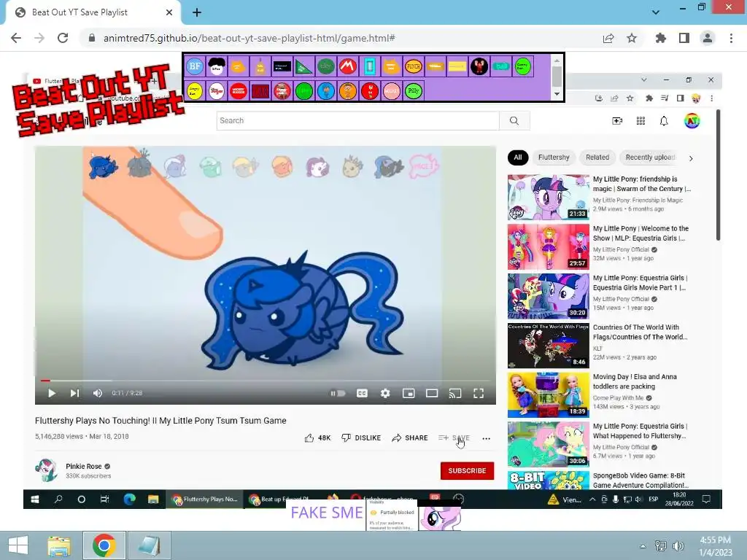Open the share page icon in address bar
The image size is (747, 560).
coord(608,38)
